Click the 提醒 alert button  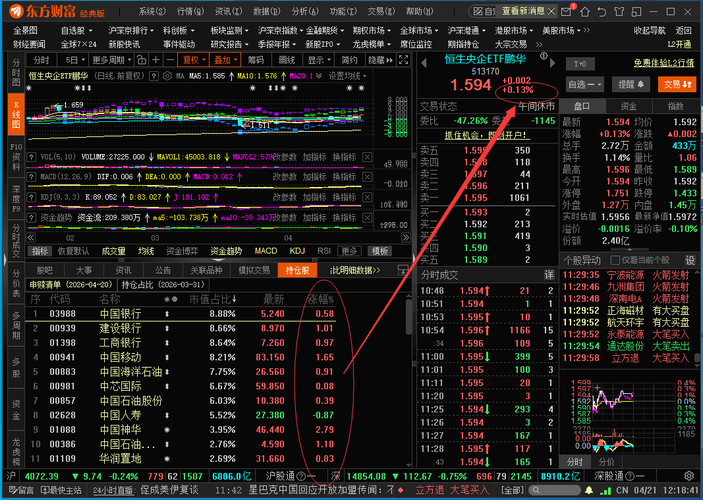click(630, 84)
